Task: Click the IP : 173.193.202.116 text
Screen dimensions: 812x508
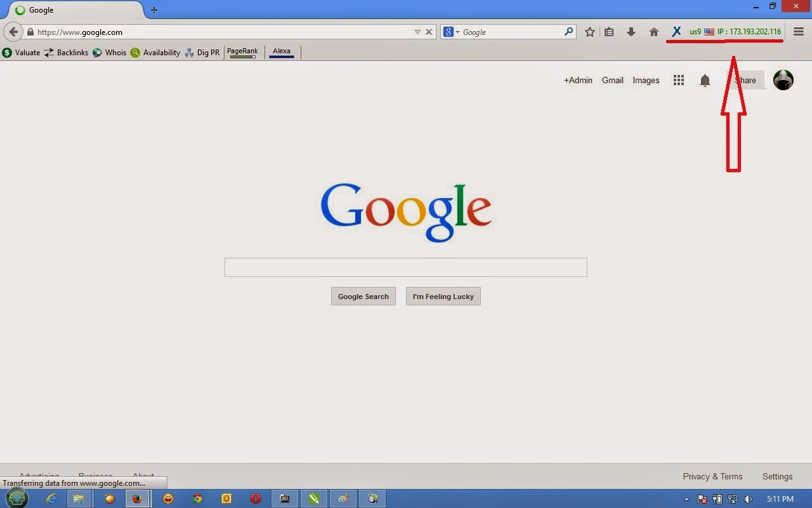Action: [x=749, y=32]
